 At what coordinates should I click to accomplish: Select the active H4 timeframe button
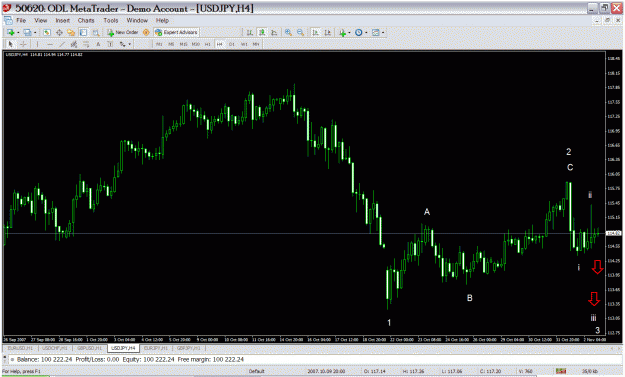click(x=220, y=44)
